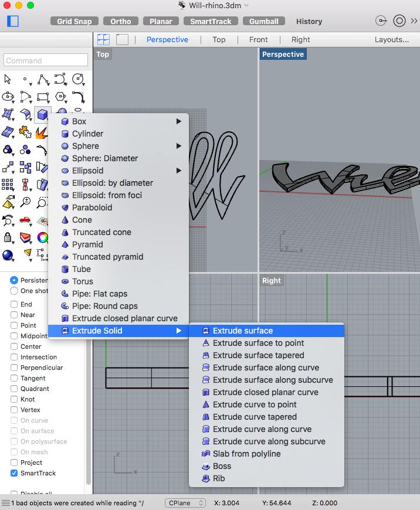Show hidden toolbar items with double chevron

414,21
